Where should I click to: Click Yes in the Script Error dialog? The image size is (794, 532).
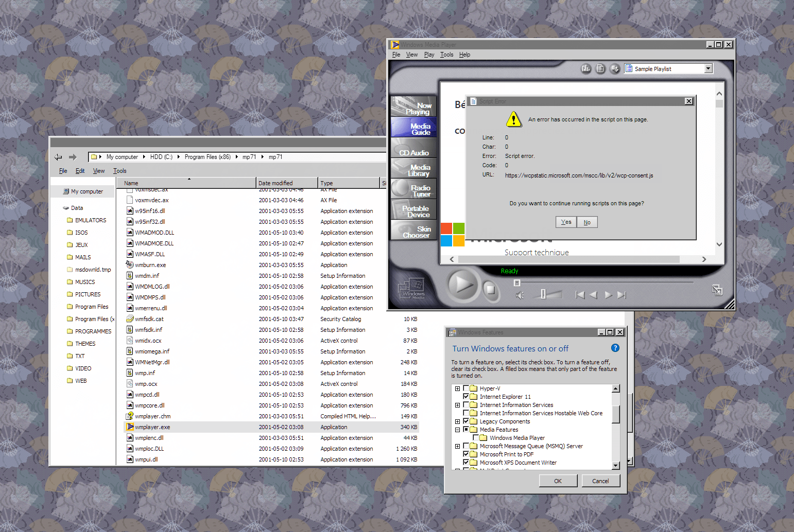[x=566, y=222]
